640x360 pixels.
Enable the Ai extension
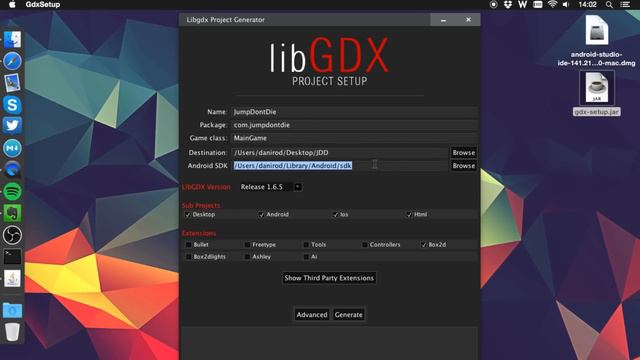(306, 257)
